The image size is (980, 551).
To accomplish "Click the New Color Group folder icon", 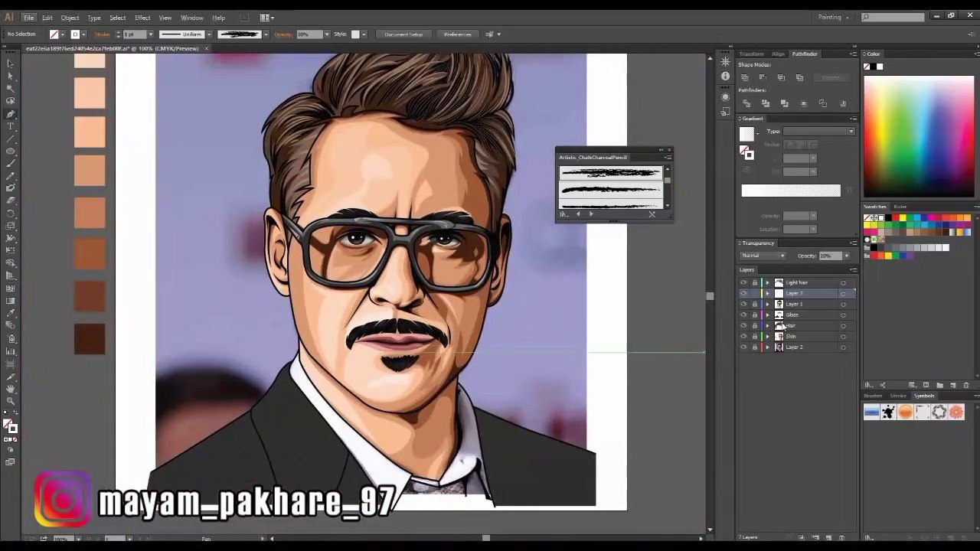I will [939, 385].
